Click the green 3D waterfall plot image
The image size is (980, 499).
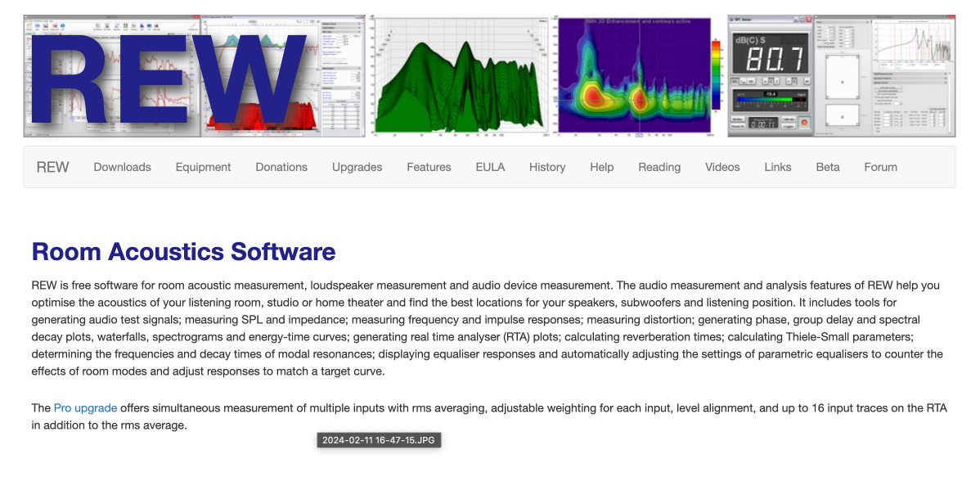459,77
